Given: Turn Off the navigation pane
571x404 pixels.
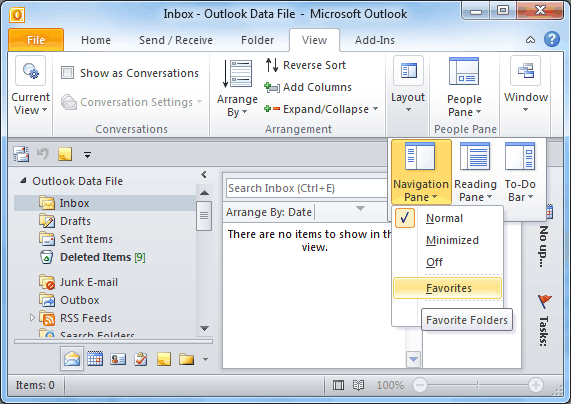Looking at the screenshot, I should pos(448,262).
